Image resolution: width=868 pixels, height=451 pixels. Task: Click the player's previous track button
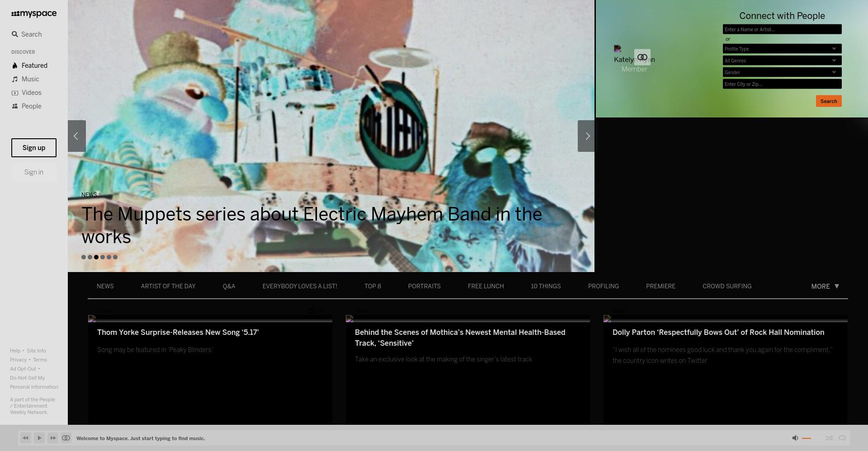click(x=26, y=438)
